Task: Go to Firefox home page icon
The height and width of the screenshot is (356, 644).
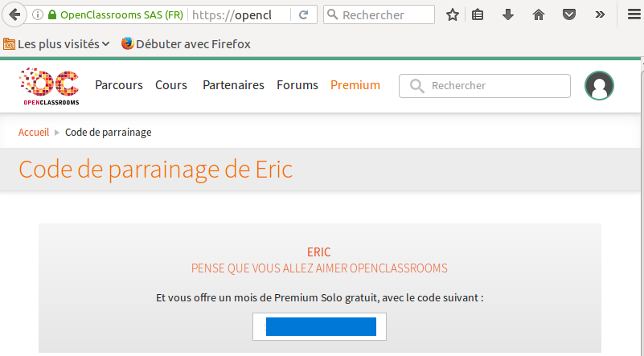Action: tap(539, 14)
